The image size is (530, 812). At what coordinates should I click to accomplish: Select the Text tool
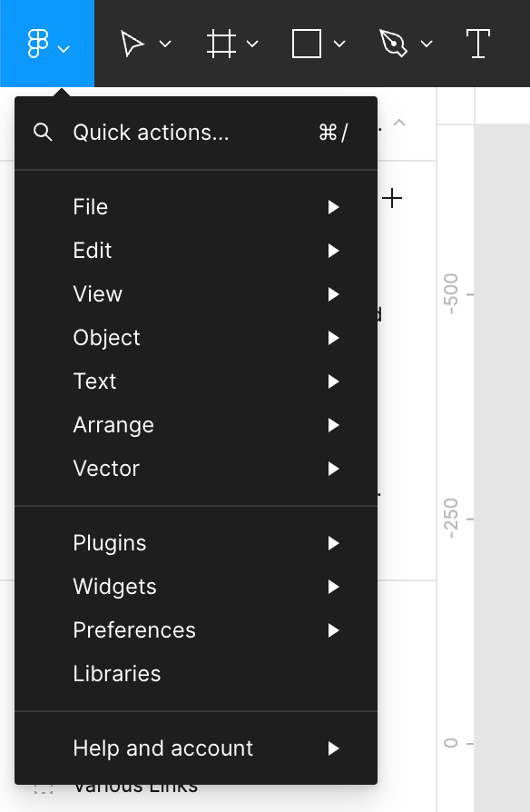click(x=478, y=43)
